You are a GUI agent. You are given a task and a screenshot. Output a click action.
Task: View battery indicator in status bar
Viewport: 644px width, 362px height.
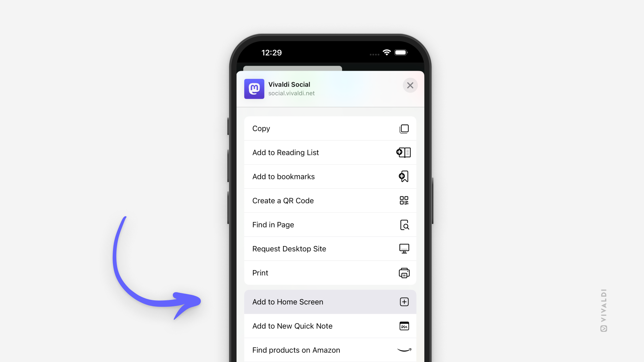399,53
